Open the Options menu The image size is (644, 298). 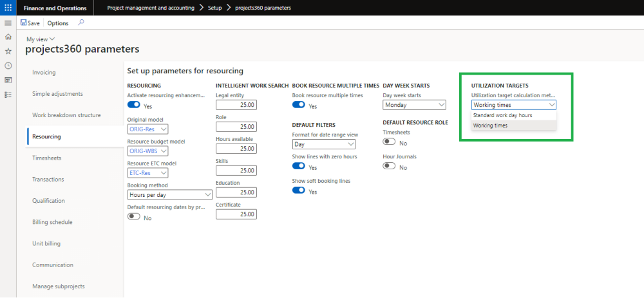click(58, 23)
